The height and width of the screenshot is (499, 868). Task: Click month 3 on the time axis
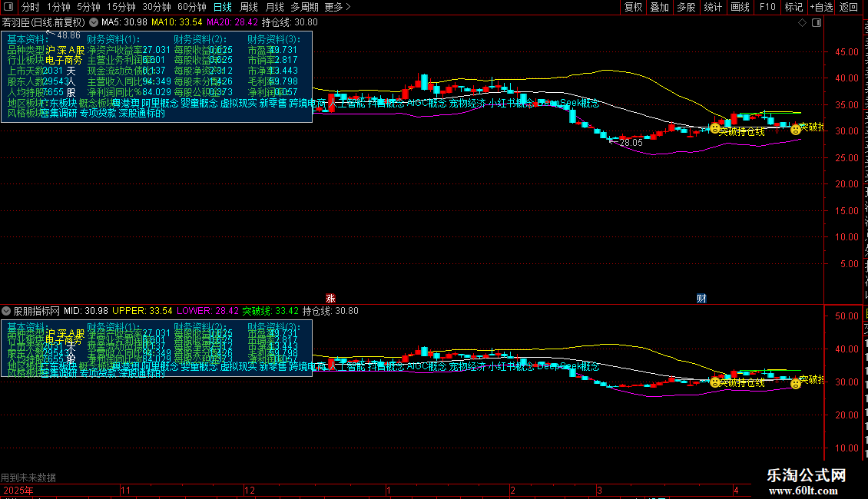tap(599, 490)
